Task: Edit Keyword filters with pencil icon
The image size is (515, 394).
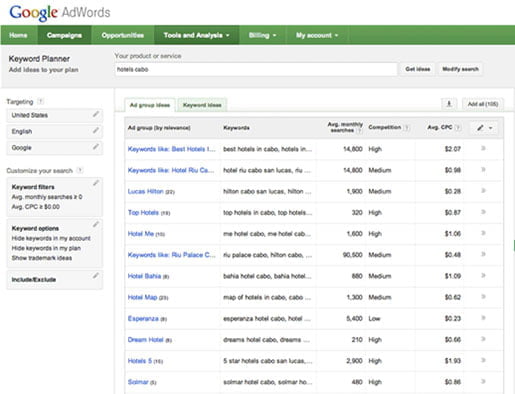Action: (x=96, y=183)
